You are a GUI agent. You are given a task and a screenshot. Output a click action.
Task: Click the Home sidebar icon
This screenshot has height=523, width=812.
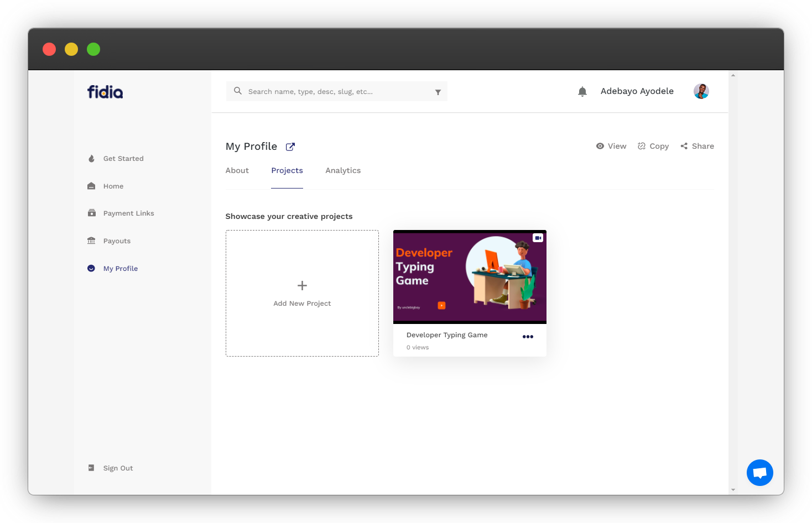pos(91,186)
